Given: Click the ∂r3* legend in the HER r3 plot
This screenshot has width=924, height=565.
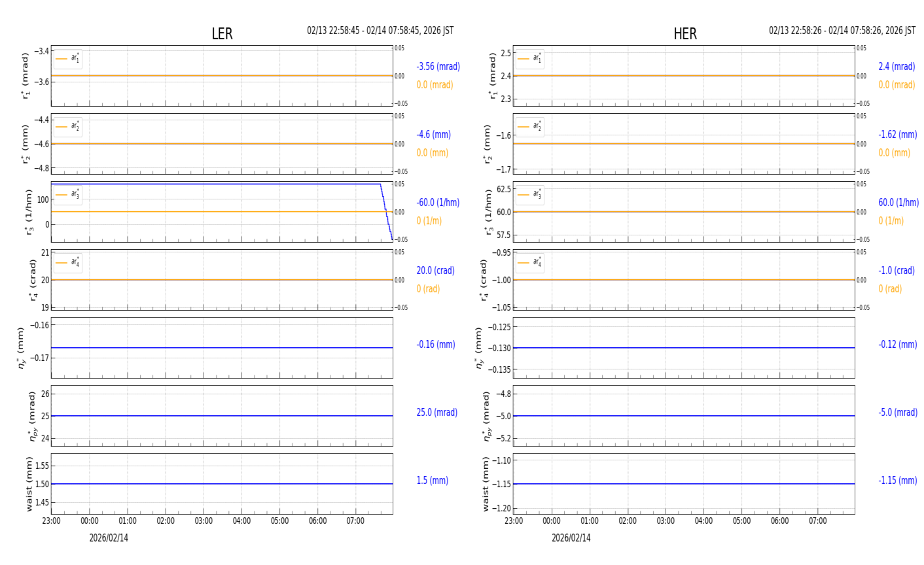Looking at the screenshot, I should click(530, 194).
